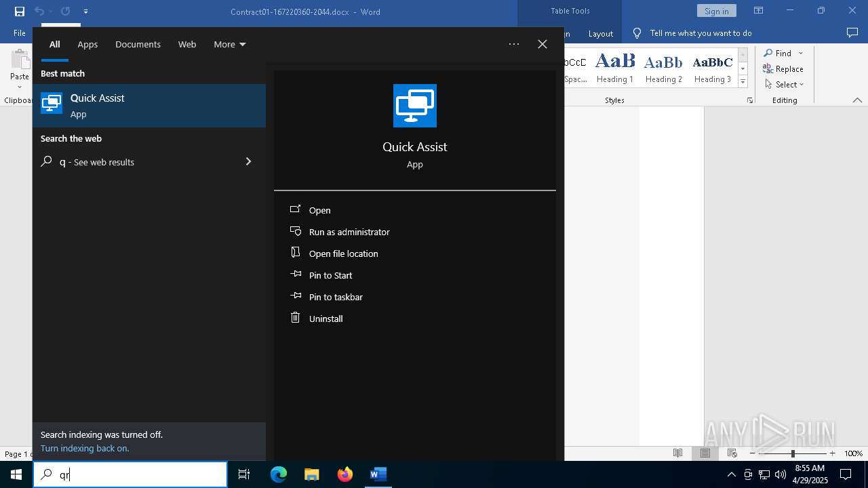Click Replace in the Editing group

coord(783,69)
